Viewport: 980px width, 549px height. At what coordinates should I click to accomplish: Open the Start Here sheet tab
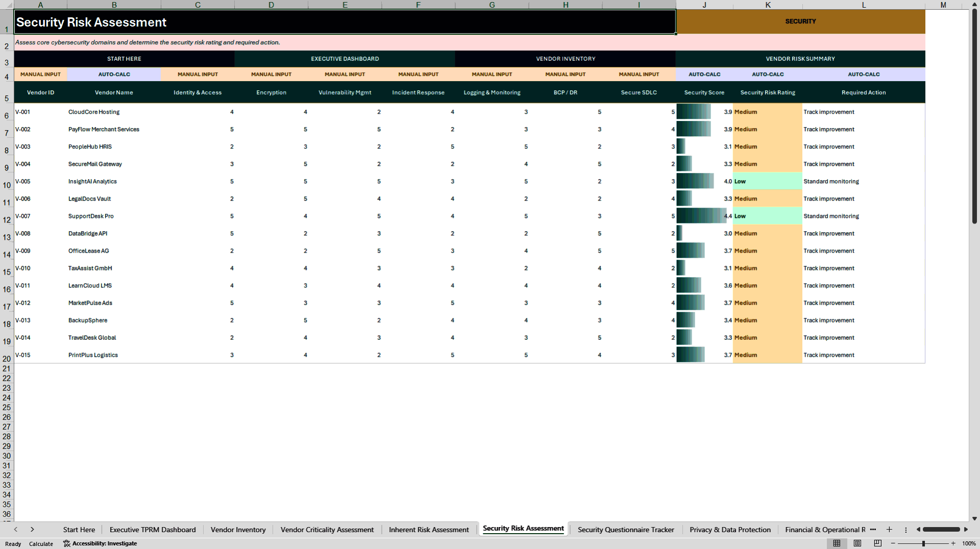(x=79, y=530)
